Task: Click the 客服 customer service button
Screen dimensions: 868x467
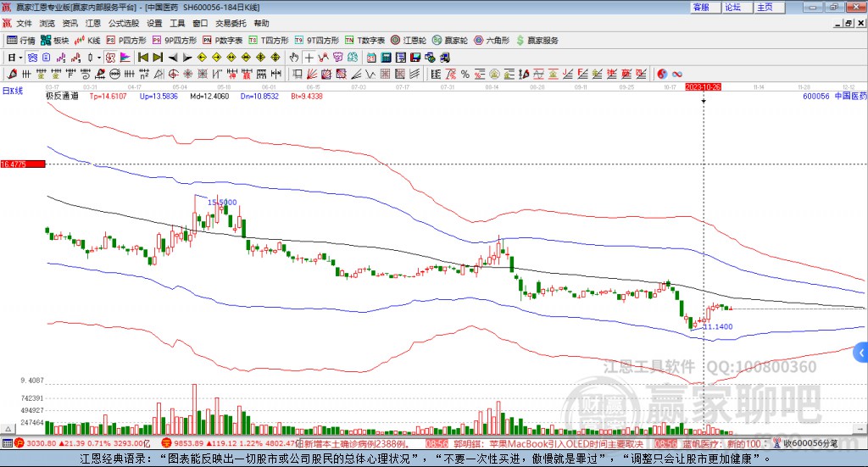Action: pos(705,7)
